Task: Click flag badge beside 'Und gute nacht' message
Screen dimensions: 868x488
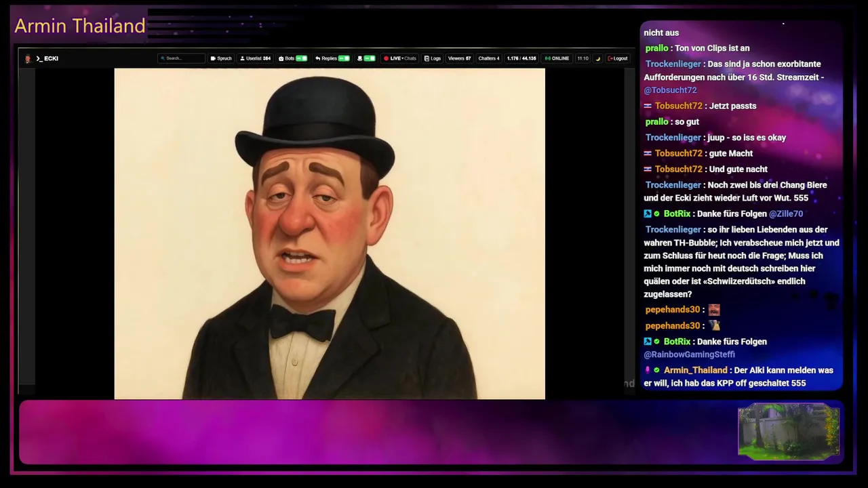Action: pos(648,169)
